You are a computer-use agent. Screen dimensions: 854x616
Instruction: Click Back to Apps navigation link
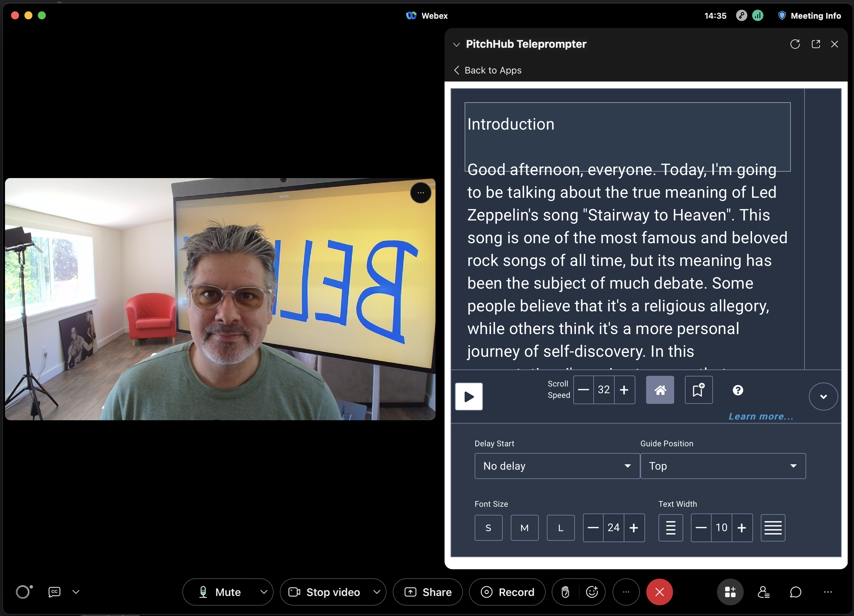pos(487,70)
